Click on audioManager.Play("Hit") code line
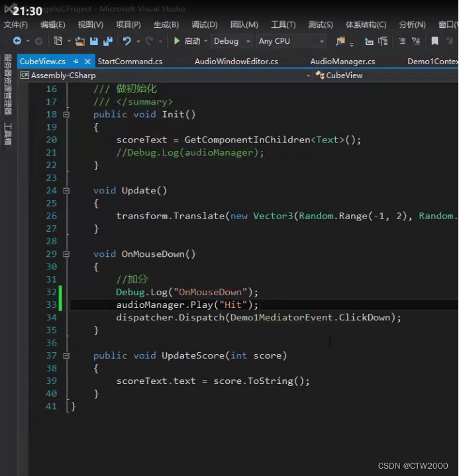459x476 pixels. [187, 305]
